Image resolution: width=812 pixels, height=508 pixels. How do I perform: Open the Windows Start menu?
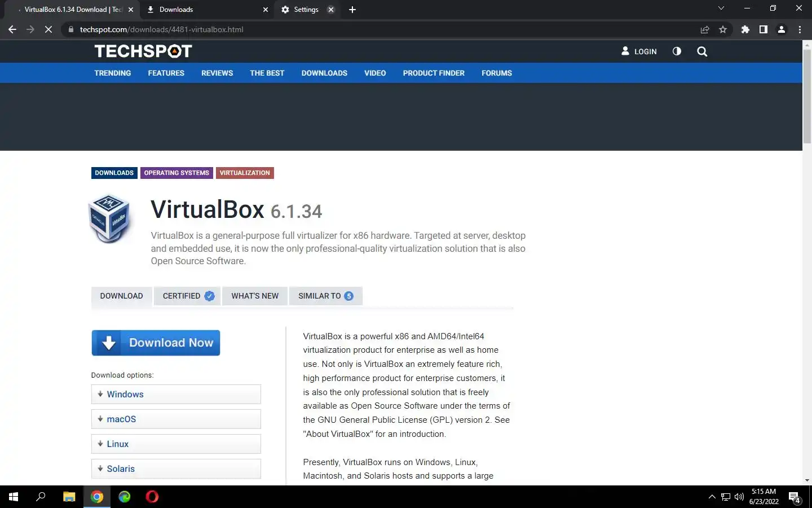click(x=14, y=497)
